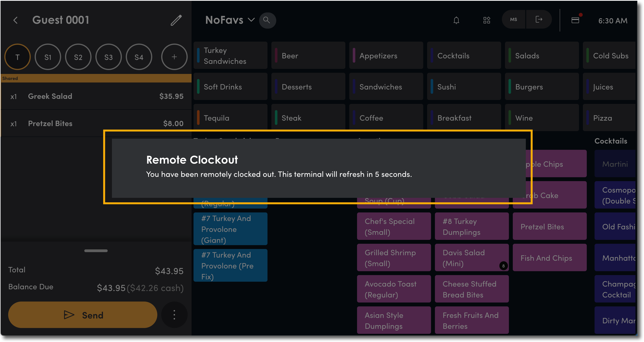Add Martini cocktail
Viewport: 644px width, 342px height.
615,164
